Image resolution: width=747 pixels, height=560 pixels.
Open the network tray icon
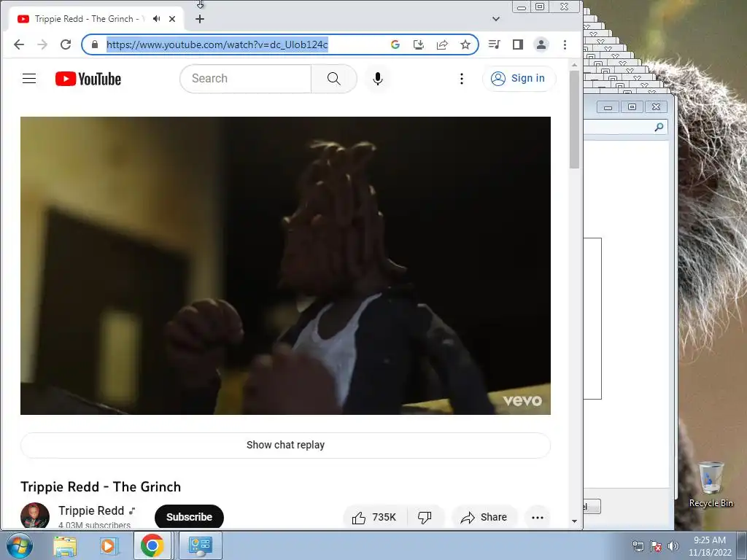point(638,546)
